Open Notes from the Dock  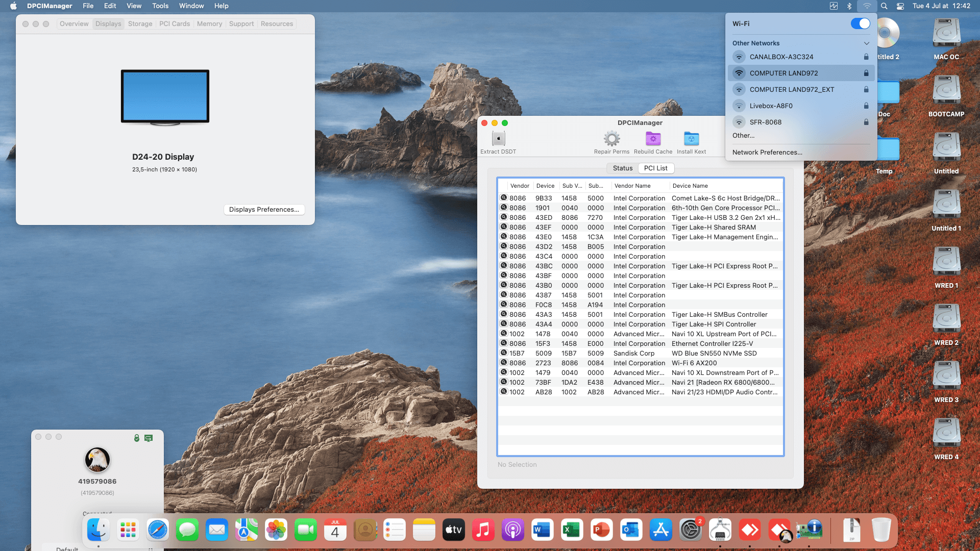[x=424, y=531]
